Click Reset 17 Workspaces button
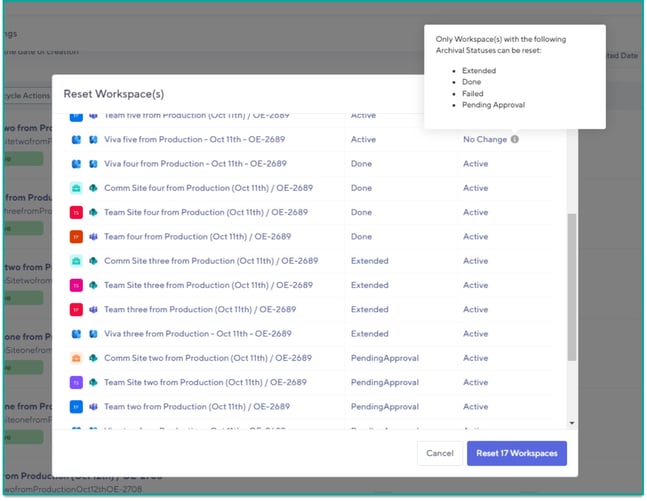 516,454
